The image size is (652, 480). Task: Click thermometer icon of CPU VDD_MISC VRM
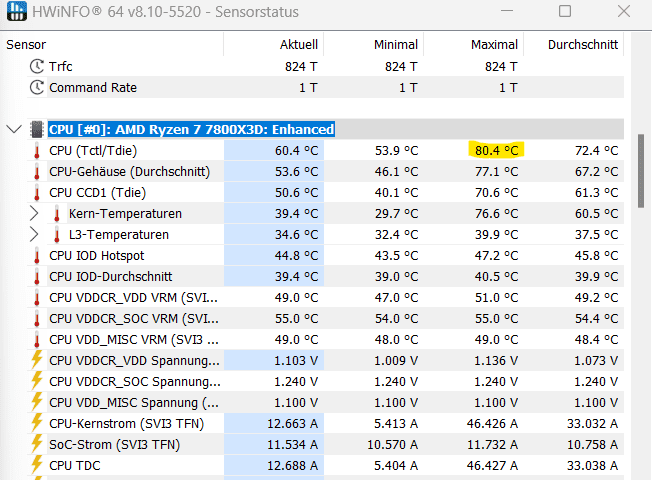coord(37,339)
